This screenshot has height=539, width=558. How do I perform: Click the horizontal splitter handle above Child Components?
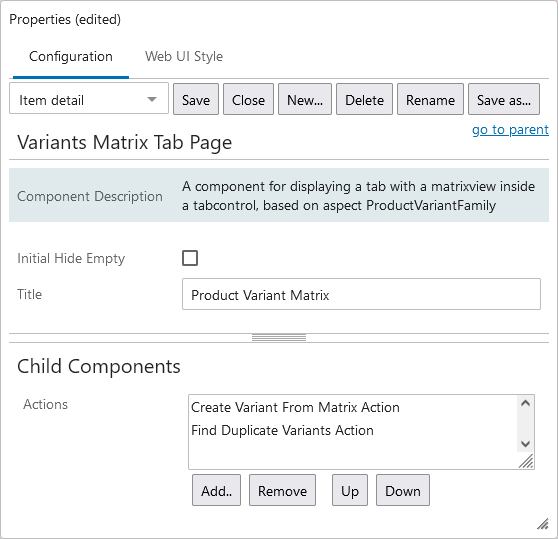pyautogui.click(x=279, y=338)
